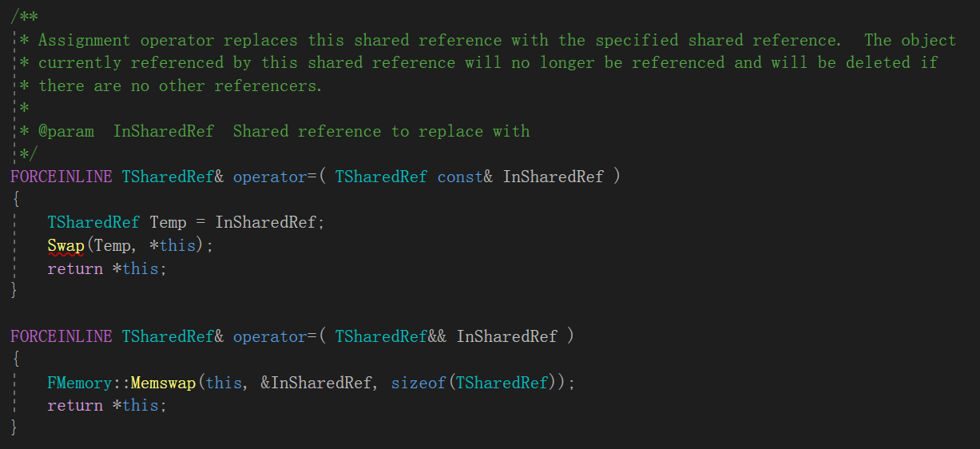Click the return keyword below the Swap call
980x449 pixels.
click(x=75, y=268)
